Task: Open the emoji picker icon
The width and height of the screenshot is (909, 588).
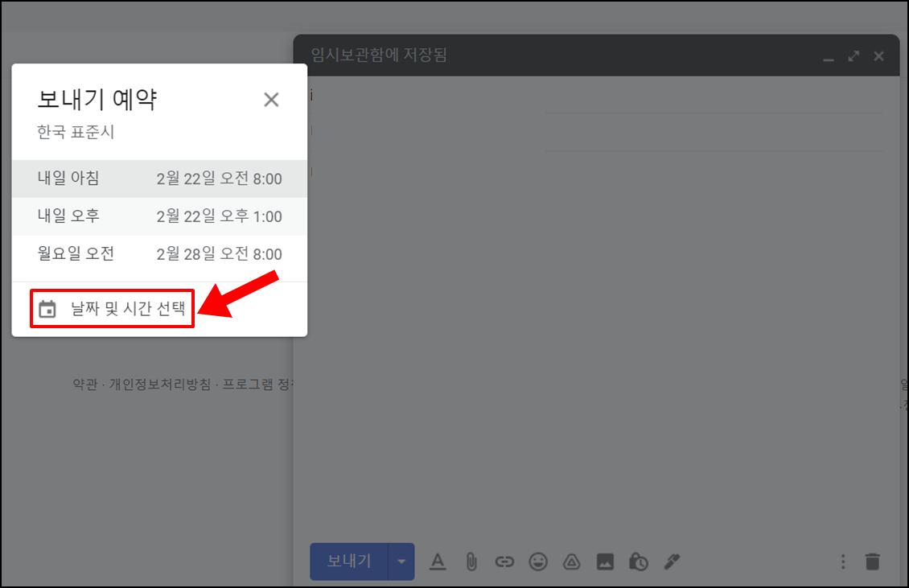Action: click(538, 561)
